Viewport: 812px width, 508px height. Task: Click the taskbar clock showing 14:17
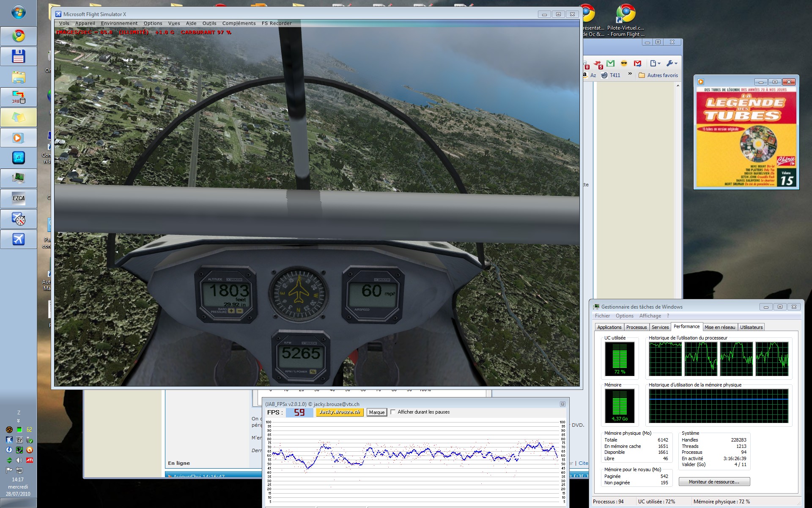18,480
